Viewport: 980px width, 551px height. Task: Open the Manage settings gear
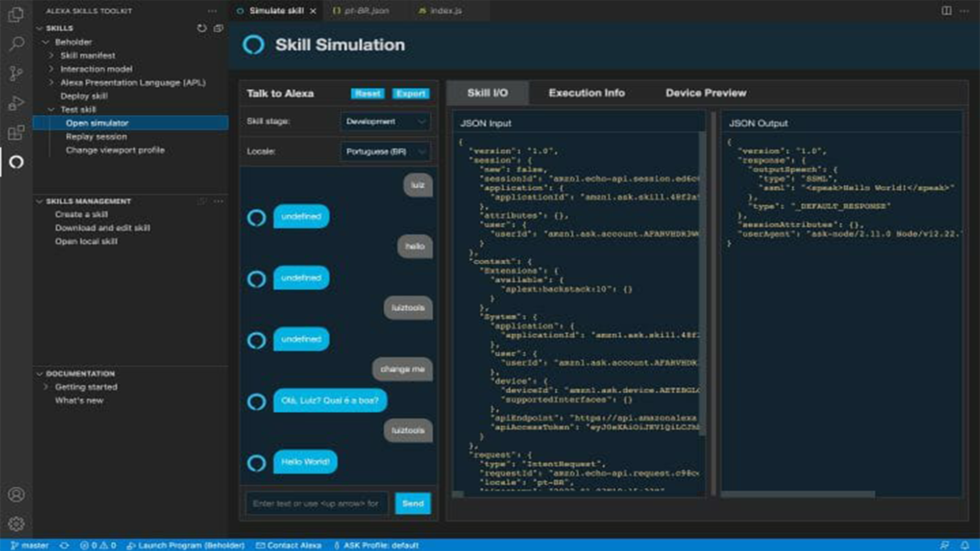pos(16,524)
